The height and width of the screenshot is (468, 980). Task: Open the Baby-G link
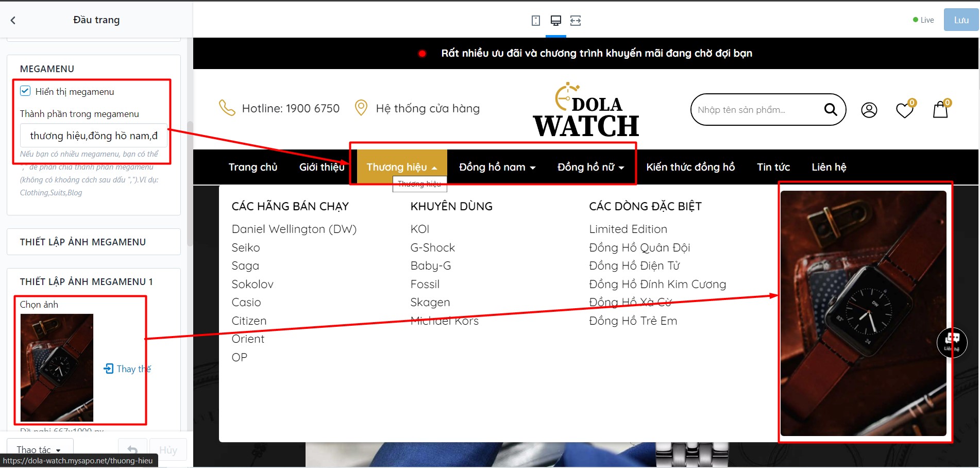point(431,266)
